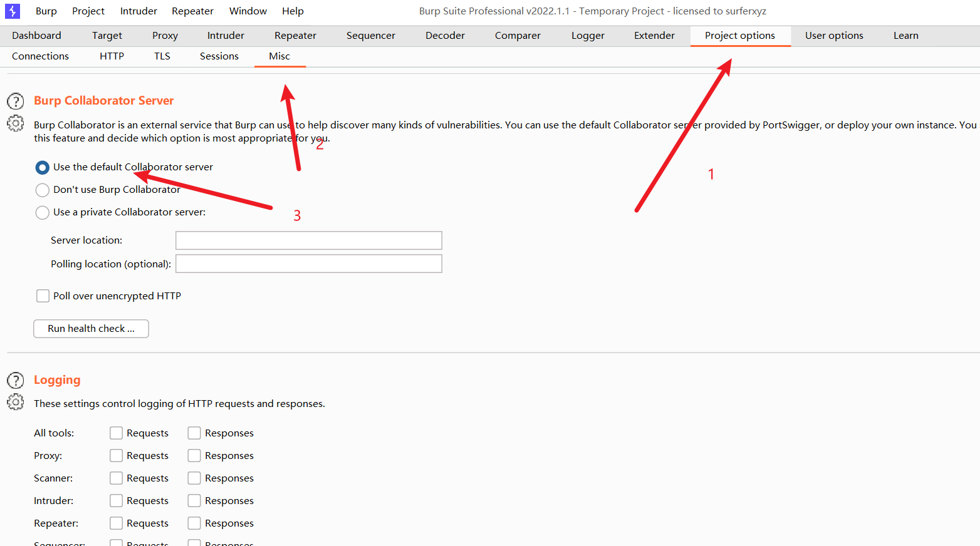Switch to the Comparer tab

(x=518, y=36)
